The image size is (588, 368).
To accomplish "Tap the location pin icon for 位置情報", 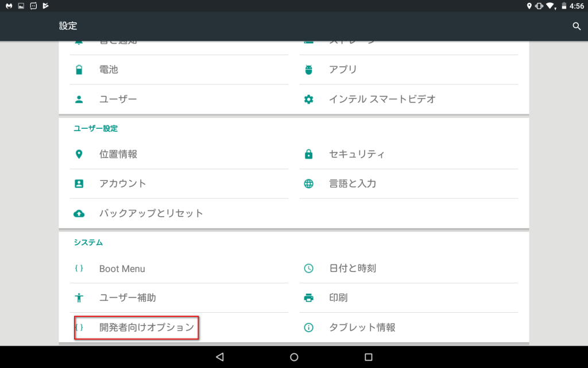I will (79, 154).
